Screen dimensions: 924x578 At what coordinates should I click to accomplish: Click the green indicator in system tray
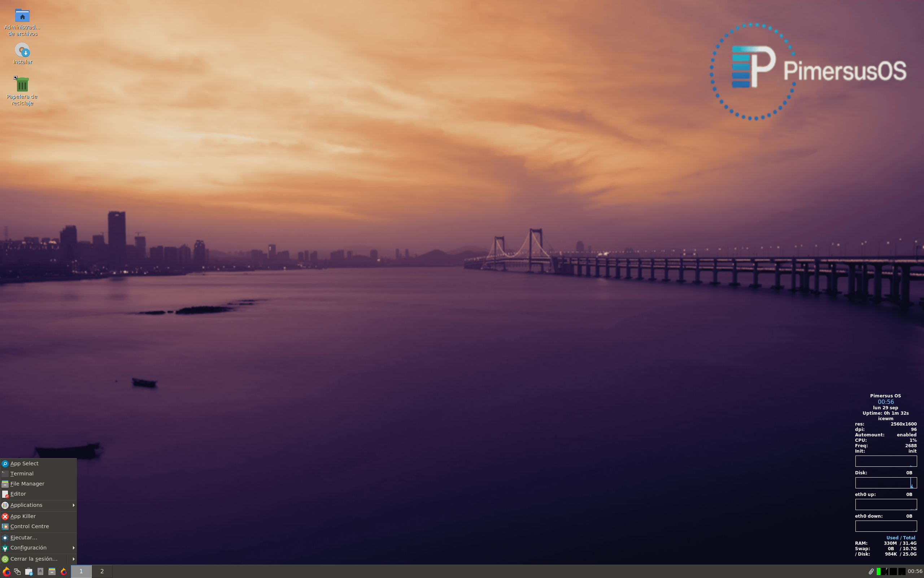[878, 571]
